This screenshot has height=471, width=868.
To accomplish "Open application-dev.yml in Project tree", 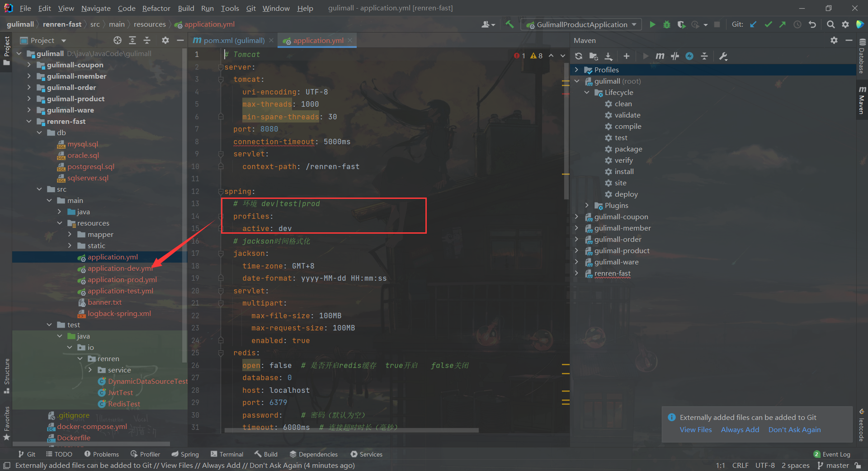I will [120, 268].
